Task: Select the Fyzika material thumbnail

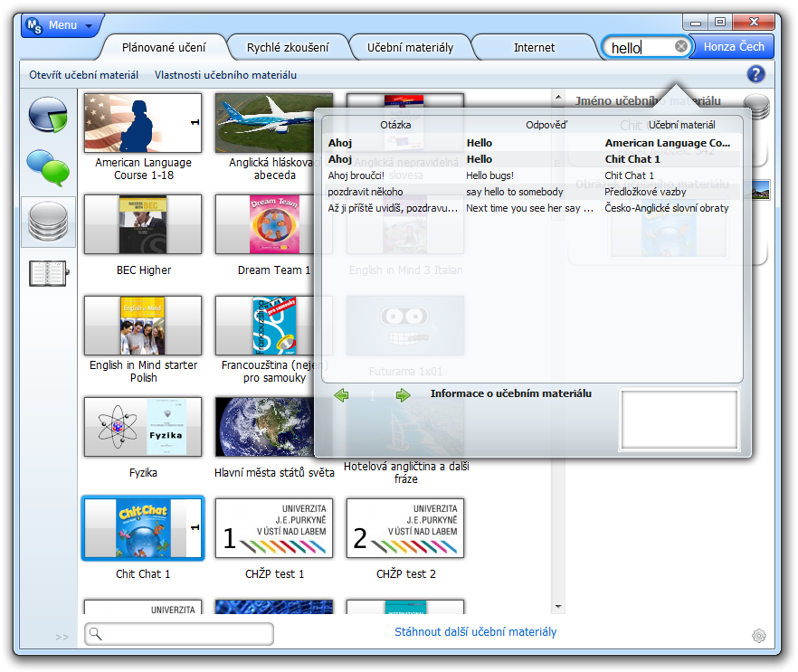Action: (143, 428)
